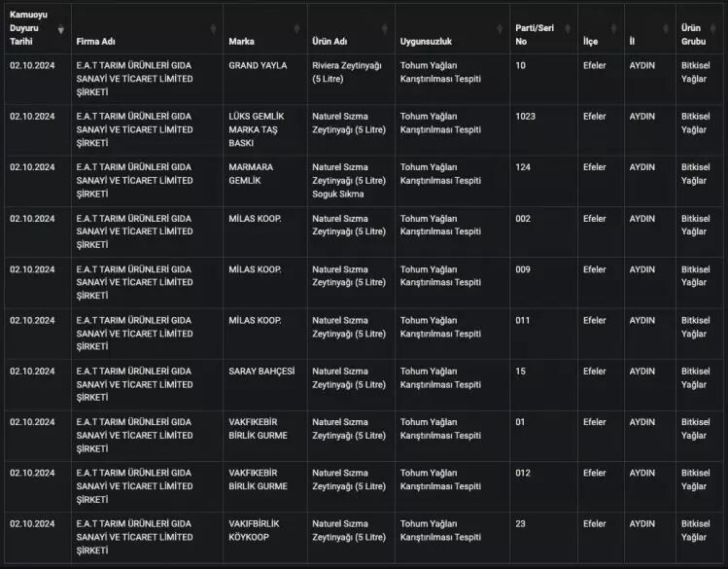The height and width of the screenshot is (569, 728).
Task: Click the LÜKS GEMLİK MARKA TAŞ BASKI cell
Action: 255,129
